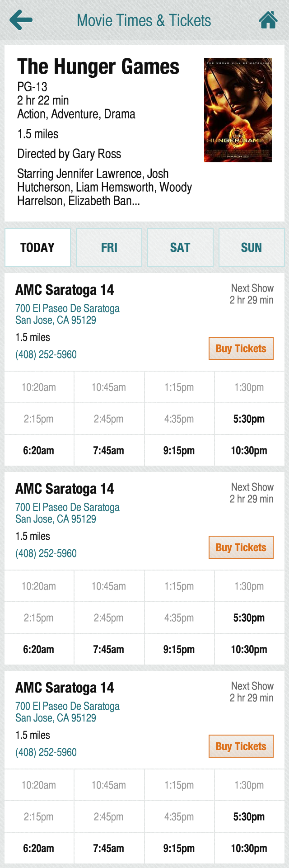Open The Hunger Games movie title

(x=98, y=66)
